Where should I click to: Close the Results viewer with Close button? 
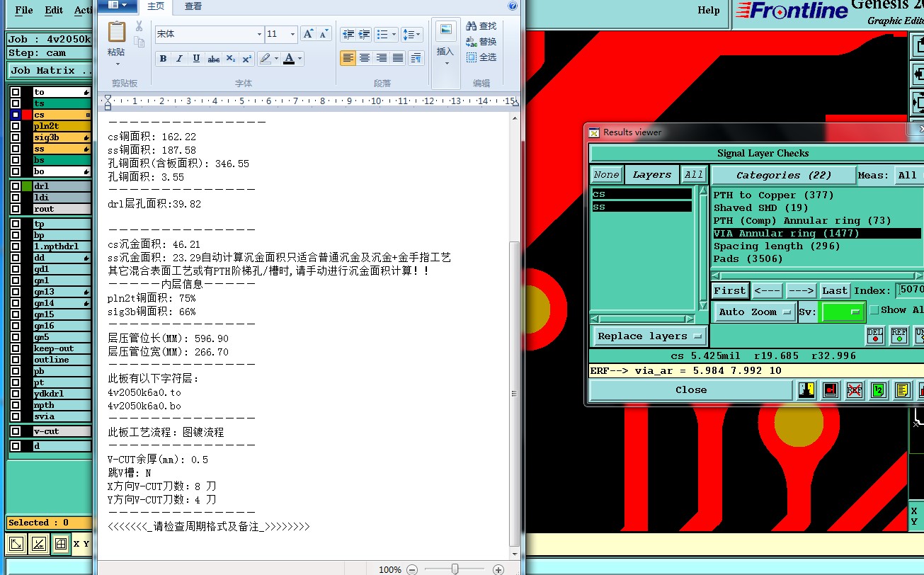click(691, 390)
